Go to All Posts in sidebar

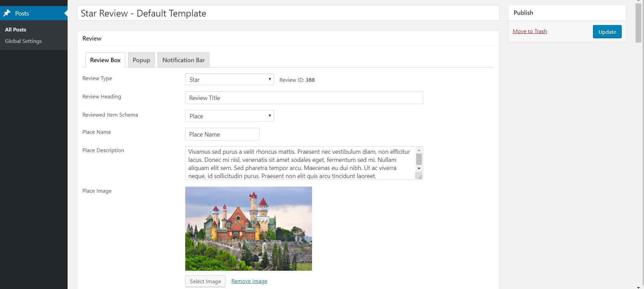[16, 29]
